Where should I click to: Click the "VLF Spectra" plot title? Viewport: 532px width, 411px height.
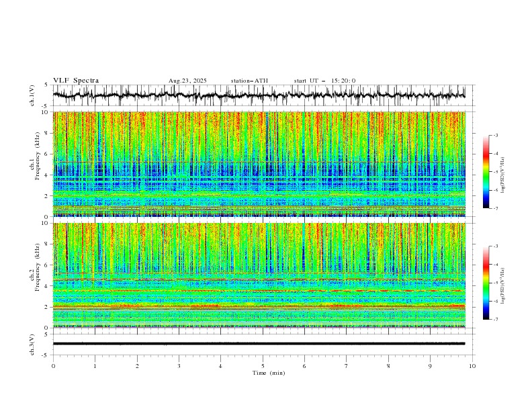click(x=76, y=81)
